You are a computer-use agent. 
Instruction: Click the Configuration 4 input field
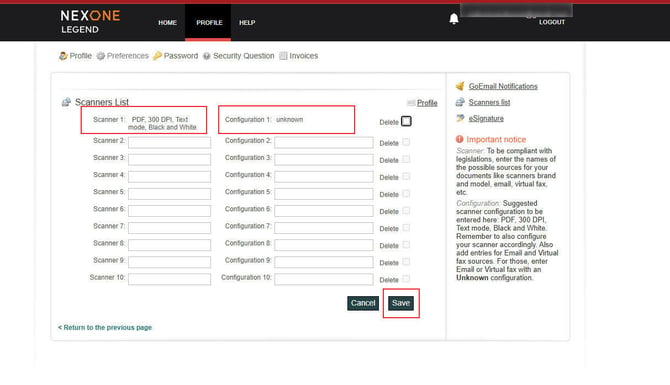pos(323,176)
